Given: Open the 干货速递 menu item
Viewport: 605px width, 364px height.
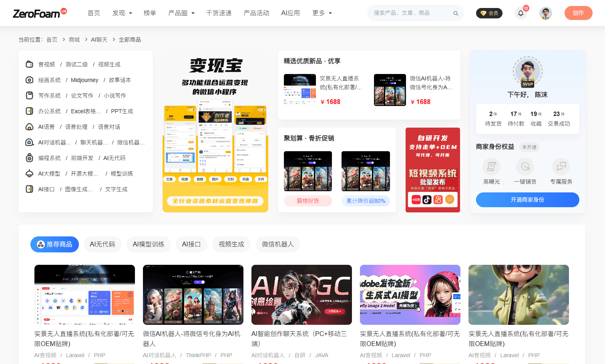Looking at the screenshot, I should click(x=219, y=13).
